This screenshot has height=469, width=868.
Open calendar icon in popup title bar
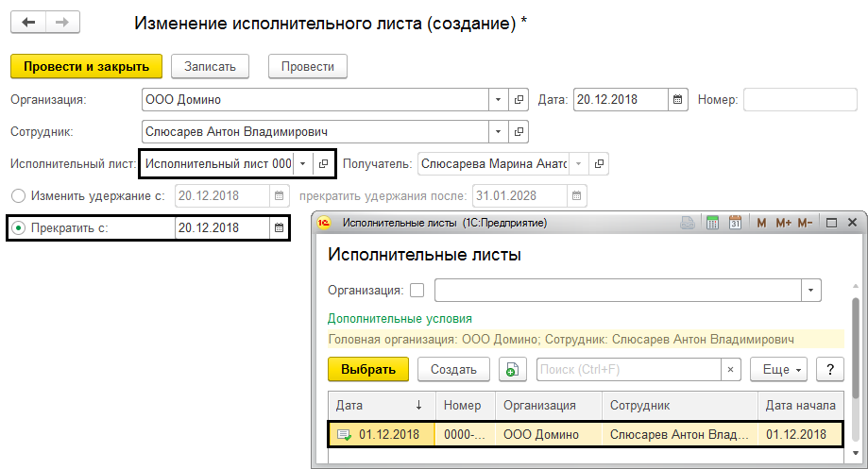(734, 223)
